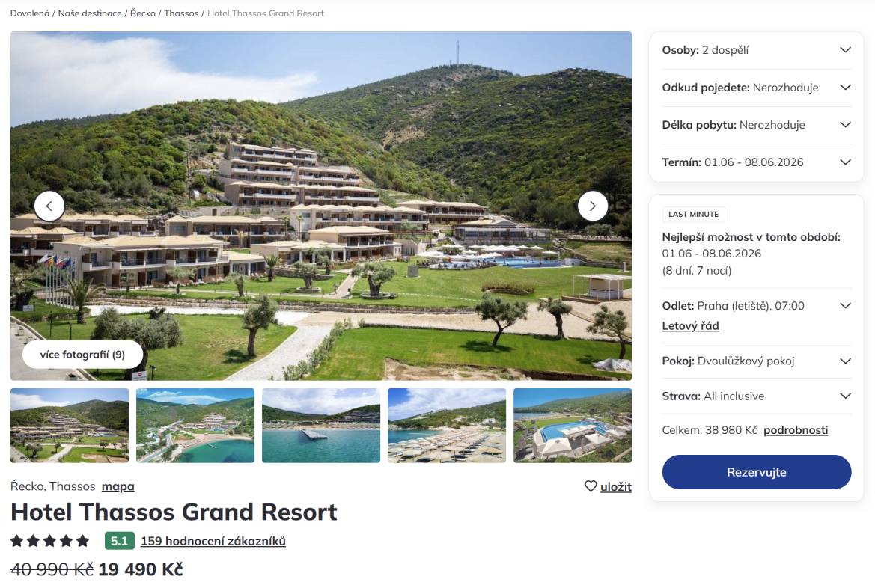Open the mapa link
The height and width of the screenshot is (588, 875).
(x=118, y=486)
